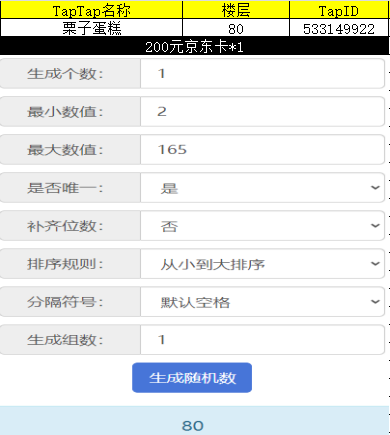Screen dimensions: 390x435
Task: Click the 生成随机数 button
Action: pyautogui.click(x=192, y=378)
